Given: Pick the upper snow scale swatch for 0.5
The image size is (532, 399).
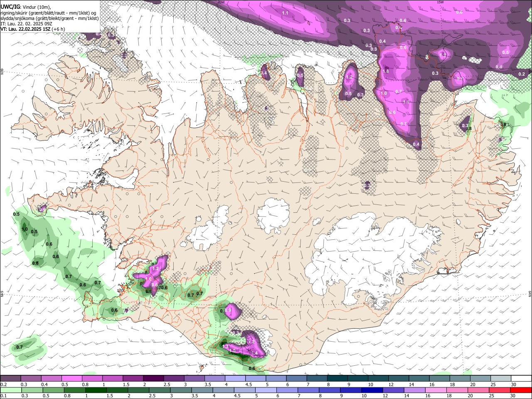Looking at the screenshot, I should (71, 378).
